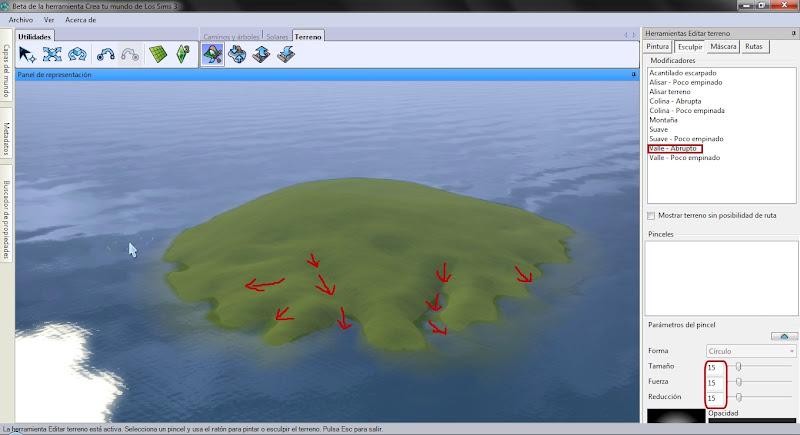Collapse Parámetros del pincel with arrow button
This screenshot has height=435, width=800.
point(784,336)
